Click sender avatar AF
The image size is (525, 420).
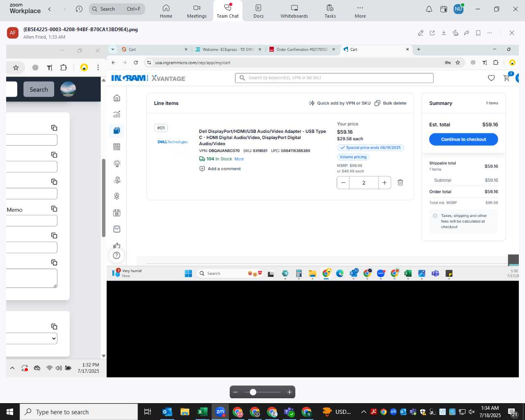(13, 33)
